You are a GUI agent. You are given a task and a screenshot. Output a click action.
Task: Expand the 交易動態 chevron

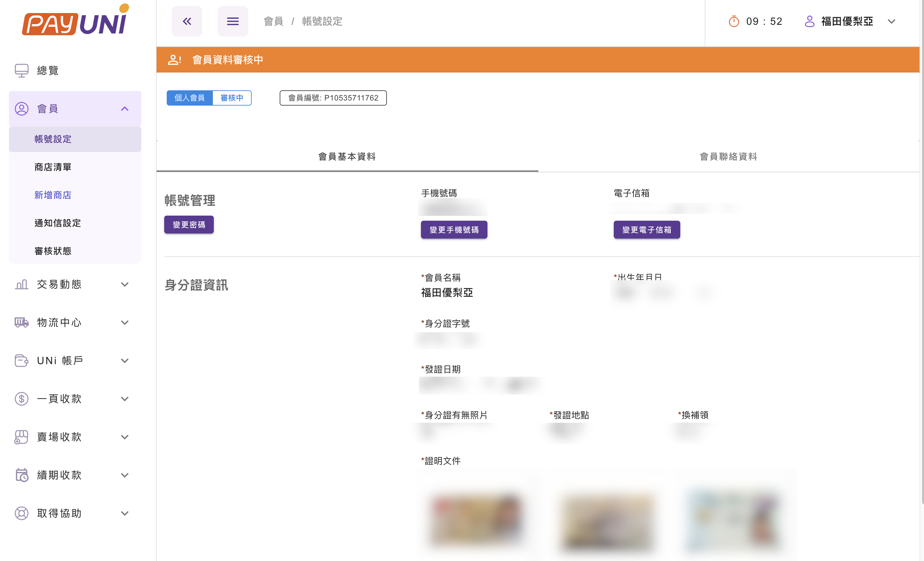[124, 284]
